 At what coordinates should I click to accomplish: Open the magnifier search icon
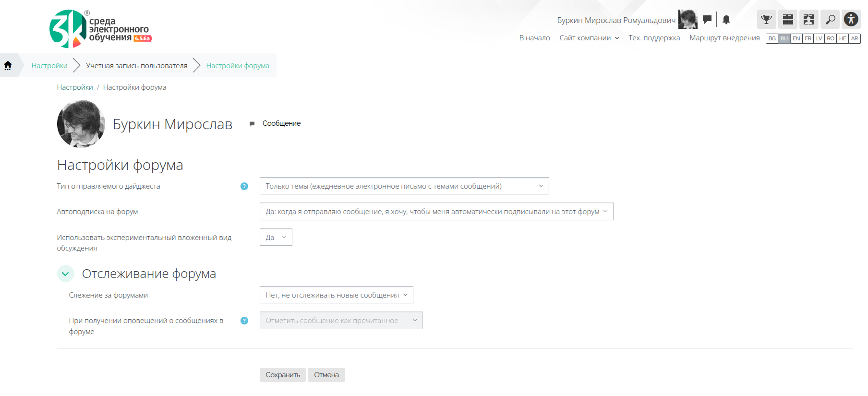click(830, 20)
